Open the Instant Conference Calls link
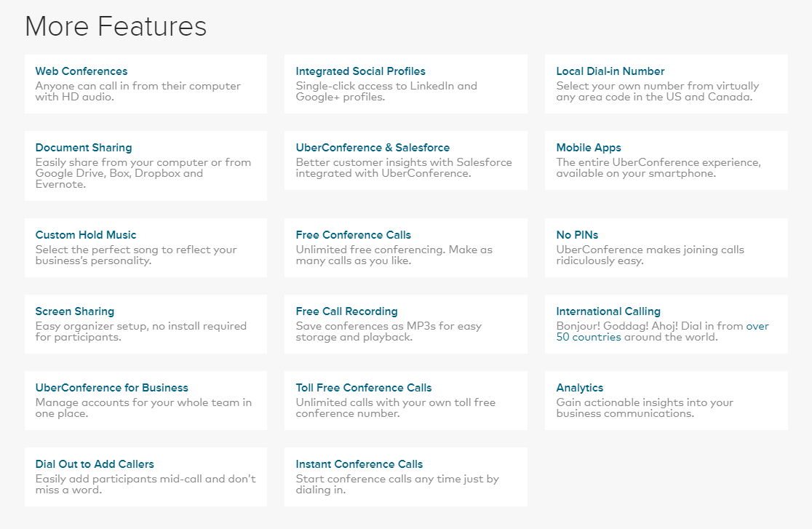 359,464
